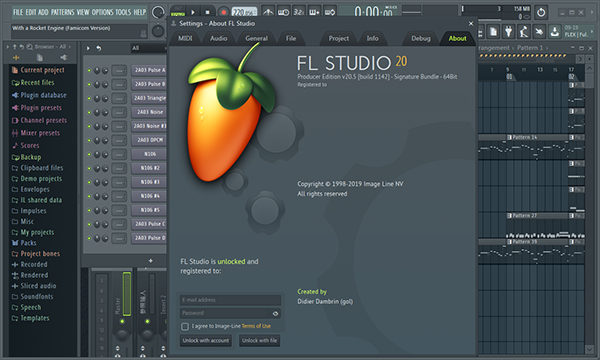Mute the 2A03 Triangle channel LED
600x360 pixels.
point(89,98)
